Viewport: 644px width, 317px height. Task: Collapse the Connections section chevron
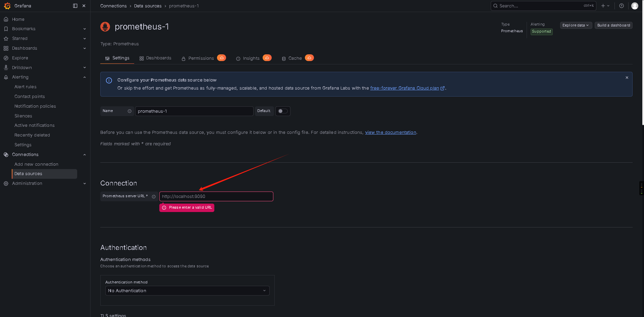(x=85, y=155)
